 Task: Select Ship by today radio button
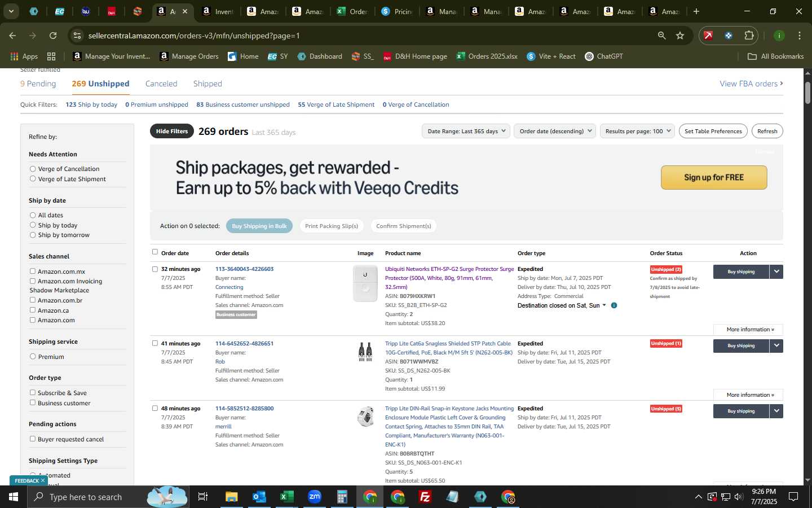tap(33, 225)
